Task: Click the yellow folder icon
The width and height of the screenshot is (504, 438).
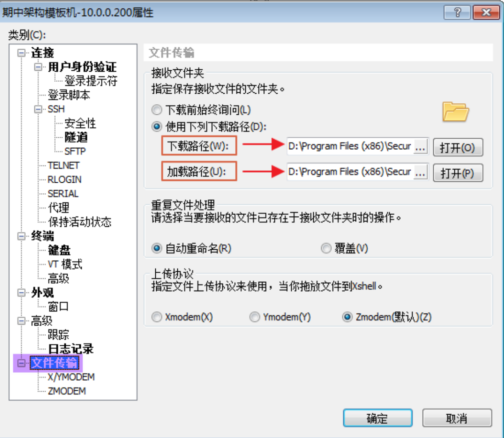Action: point(455,112)
